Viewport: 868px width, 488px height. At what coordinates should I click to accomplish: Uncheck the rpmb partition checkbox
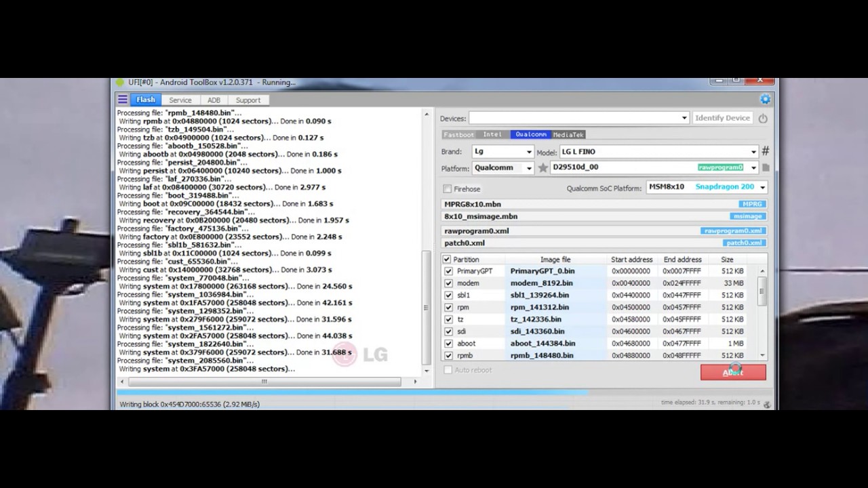[x=448, y=355]
